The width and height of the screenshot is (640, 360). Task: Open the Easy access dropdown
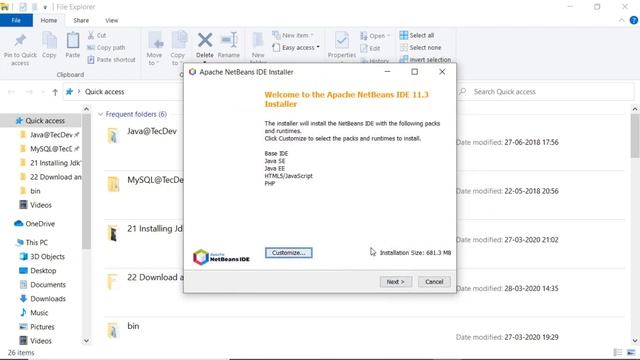[x=296, y=48]
